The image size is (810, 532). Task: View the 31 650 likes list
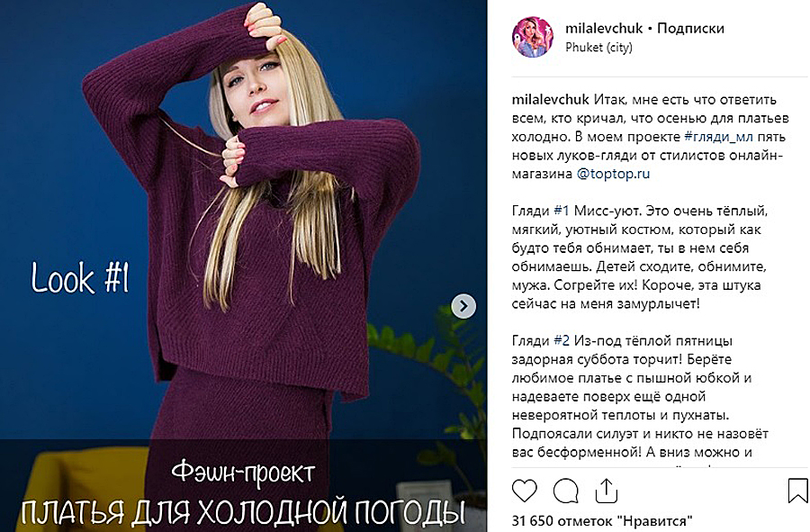(x=602, y=520)
